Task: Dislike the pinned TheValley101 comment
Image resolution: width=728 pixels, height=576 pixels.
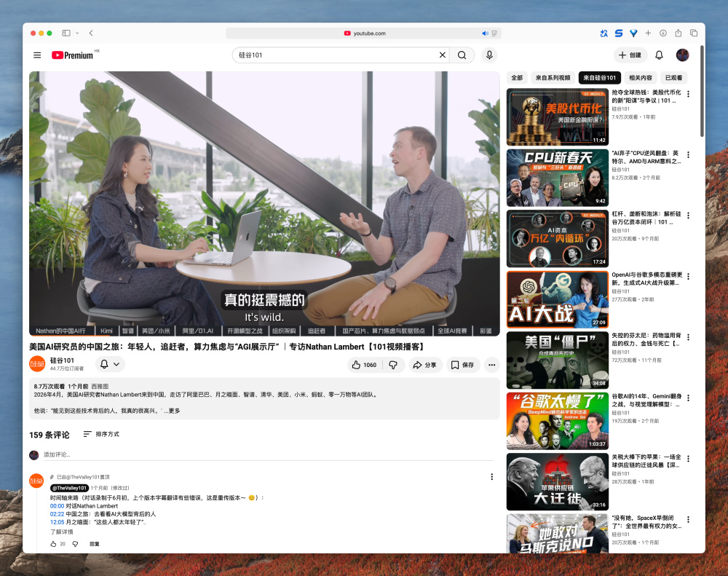Action: tap(75, 543)
